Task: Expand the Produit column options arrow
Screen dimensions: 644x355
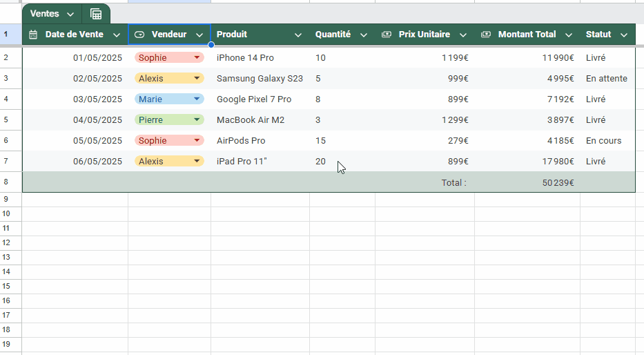Action: tap(298, 35)
